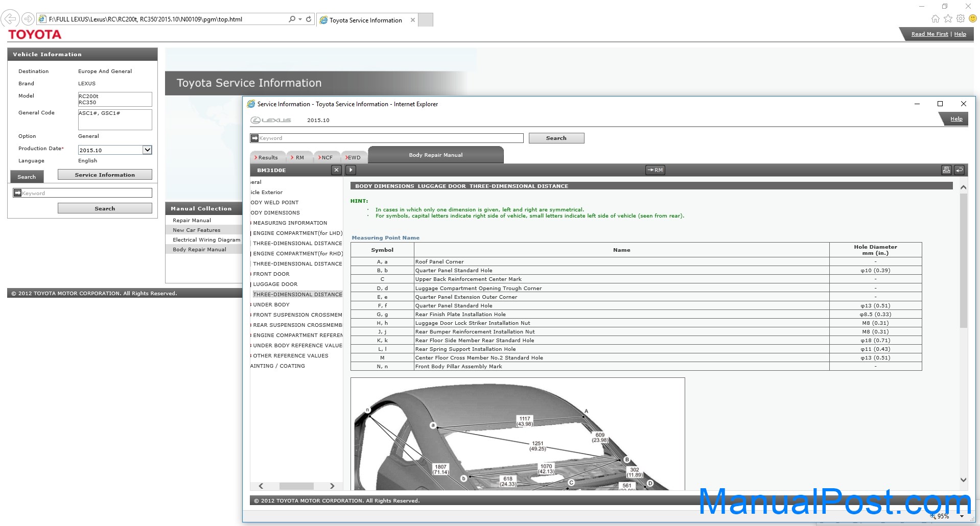The width and height of the screenshot is (980, 526).
Task: Open a new blank browser tab
Action: [x=426, y=20]
